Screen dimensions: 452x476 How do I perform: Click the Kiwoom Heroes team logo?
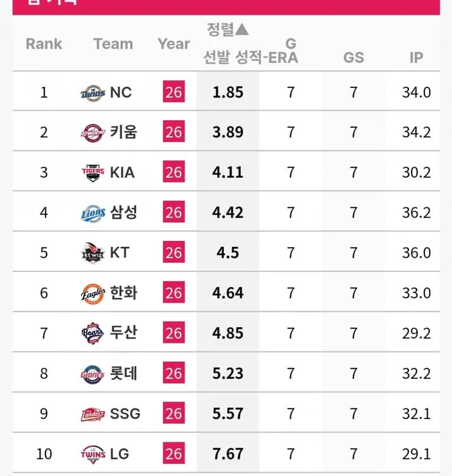93,132
